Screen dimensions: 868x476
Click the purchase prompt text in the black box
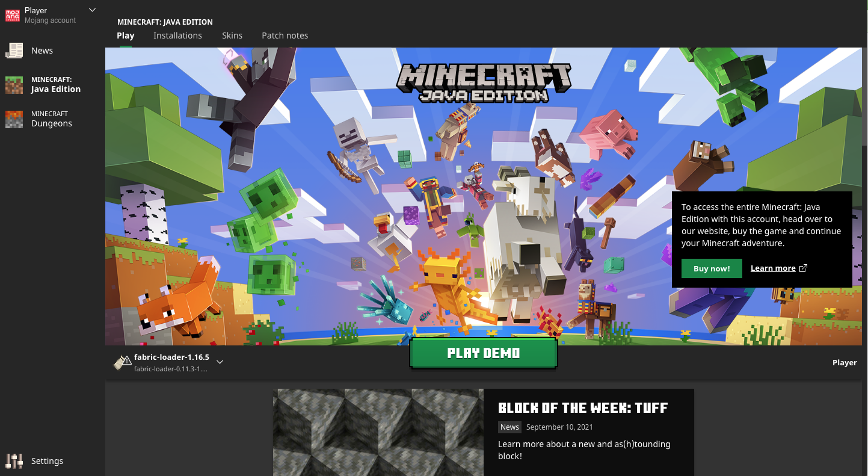coord(762,225)
